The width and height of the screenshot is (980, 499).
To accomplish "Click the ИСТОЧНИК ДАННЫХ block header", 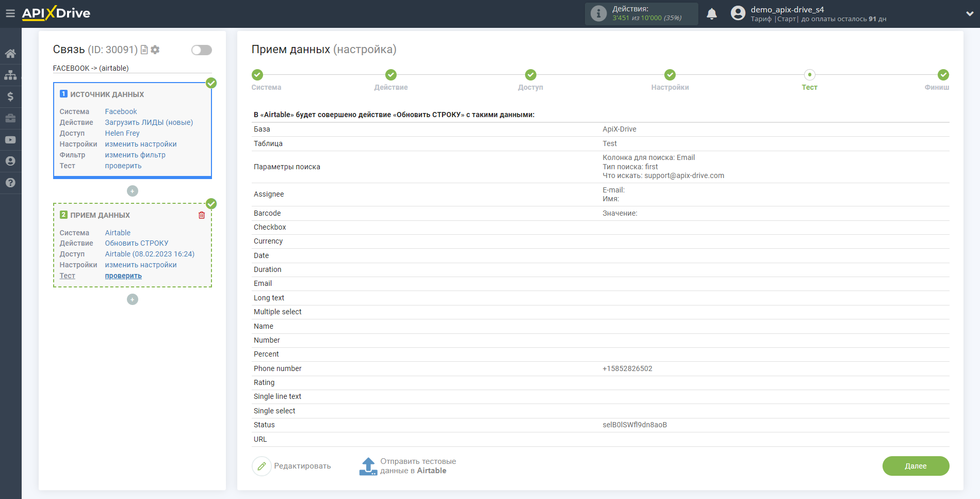I will point(107,94).
